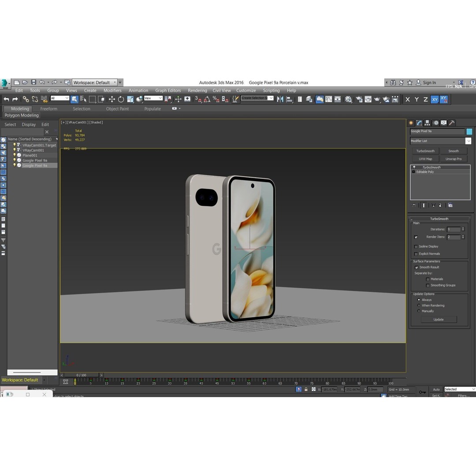476x476 pixels.
Task: Toggle Smooth Result checkbox
Action: [x=416, y=268]
